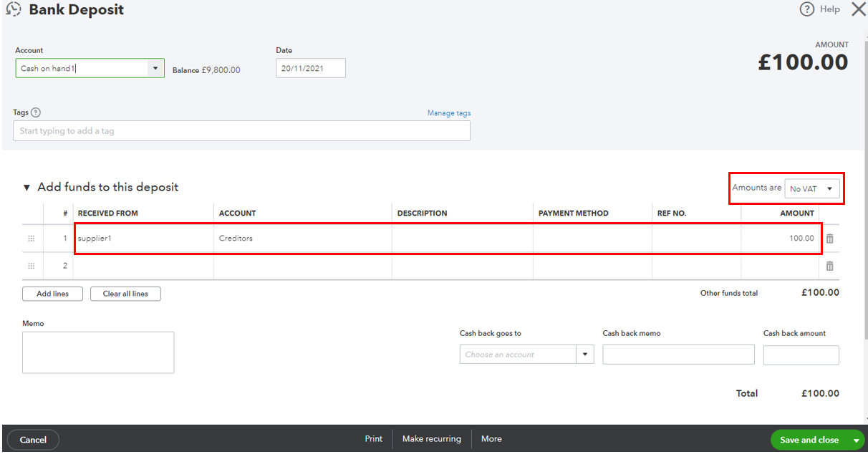Delete line 1 using its trash icon

pyautogui.click(x=829, y=238)
